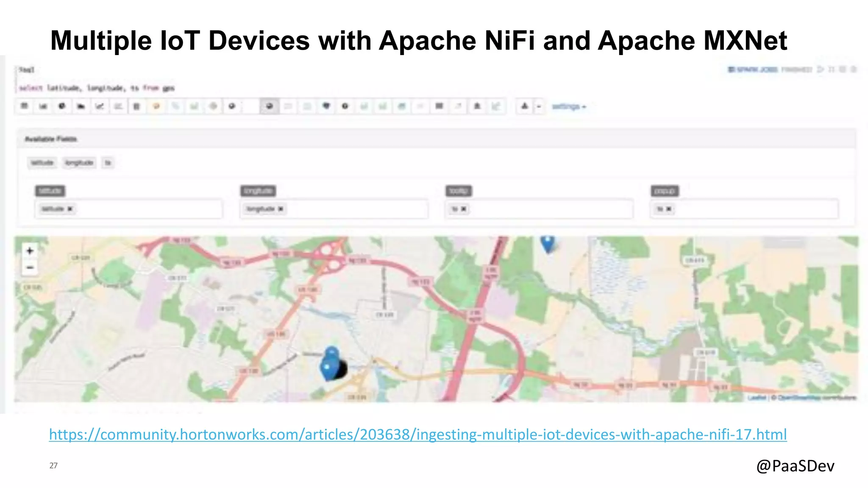Click inside the latitude field drop box
Viewport: 868px width, 488px height.
tap(128, 209)
